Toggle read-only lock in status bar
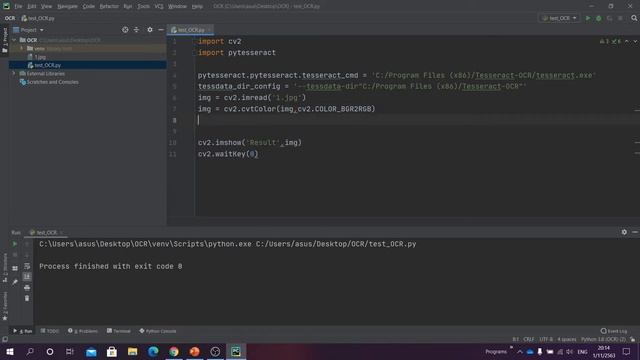 tap(632, 339)
